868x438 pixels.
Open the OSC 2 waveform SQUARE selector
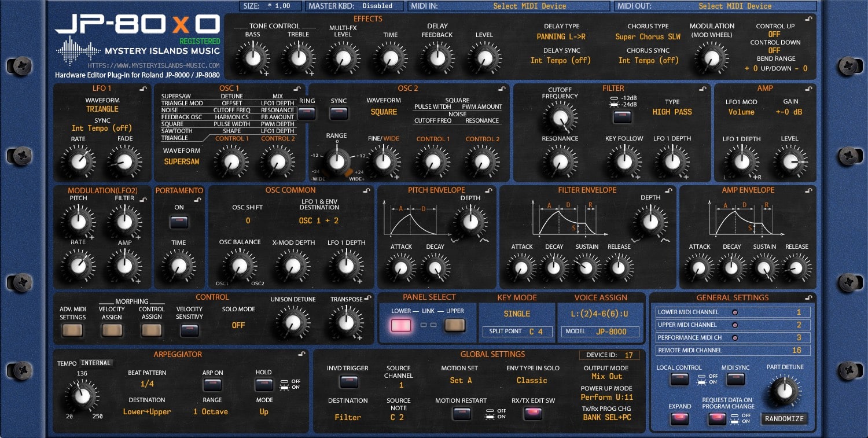(384, 112)
